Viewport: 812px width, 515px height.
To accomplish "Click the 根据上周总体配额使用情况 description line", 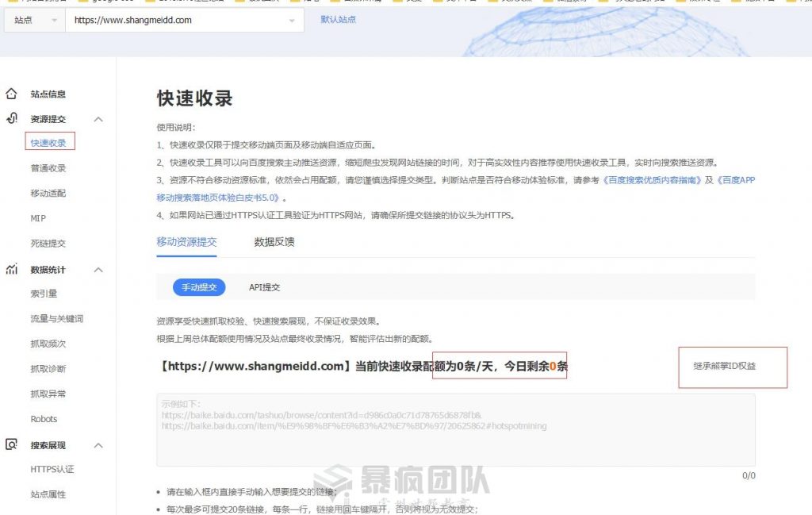I will pos(295,339).
